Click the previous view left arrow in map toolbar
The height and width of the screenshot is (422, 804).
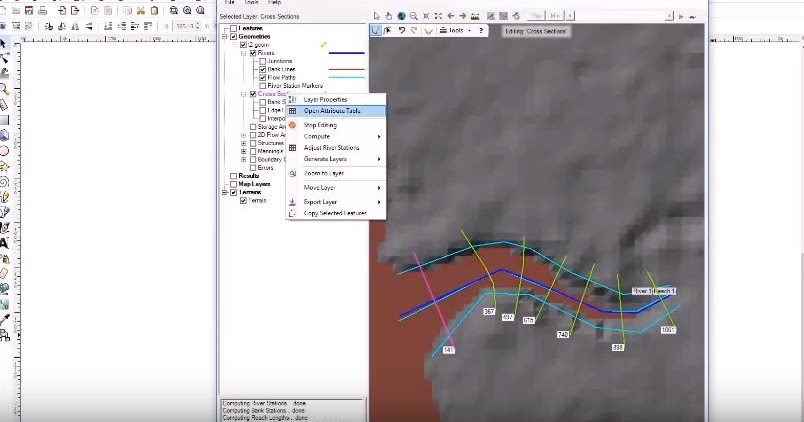[x=451, y=16]
